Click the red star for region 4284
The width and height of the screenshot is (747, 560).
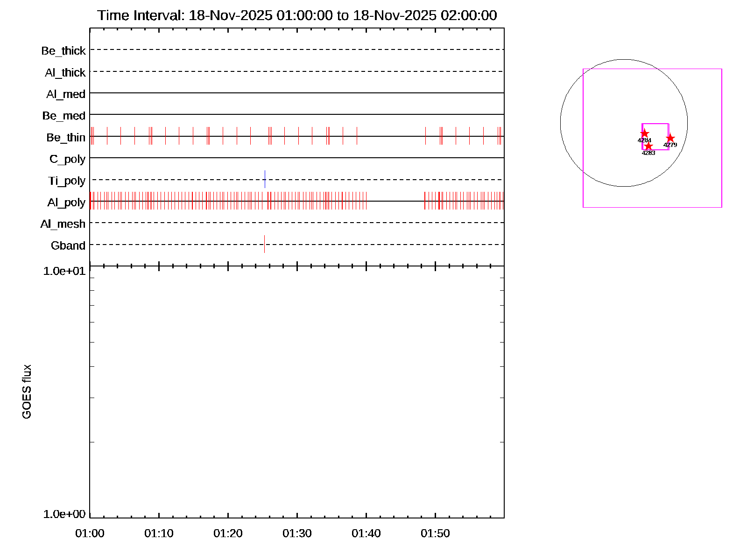(644, 133)
